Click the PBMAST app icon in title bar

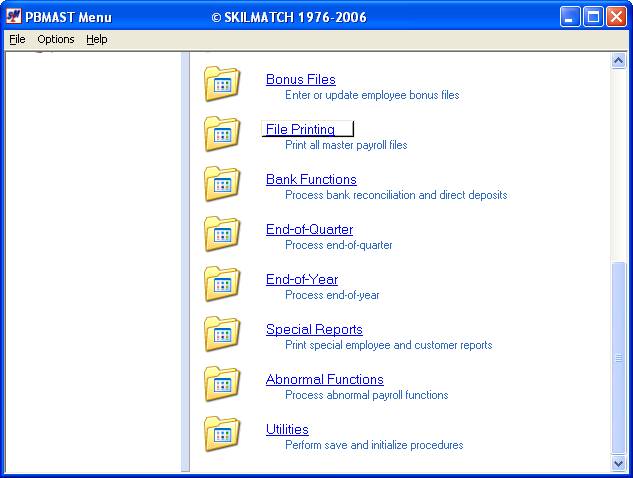point(14,17)
